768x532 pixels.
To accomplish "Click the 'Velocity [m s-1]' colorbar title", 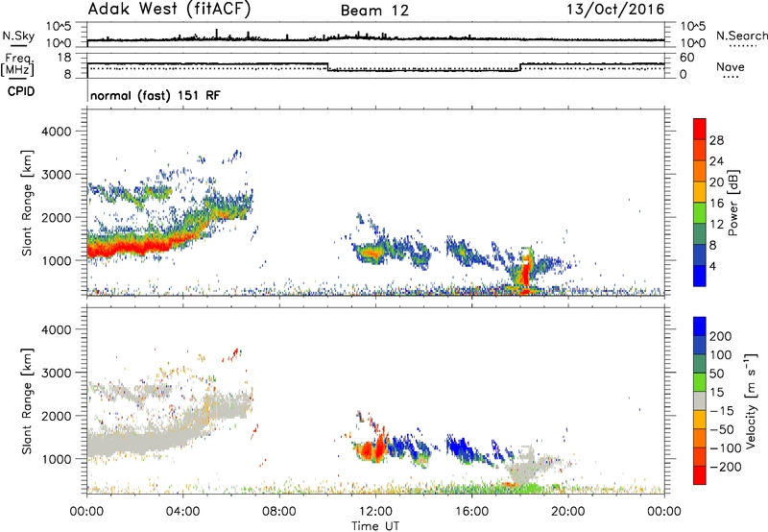I will (x=751, y=400).
